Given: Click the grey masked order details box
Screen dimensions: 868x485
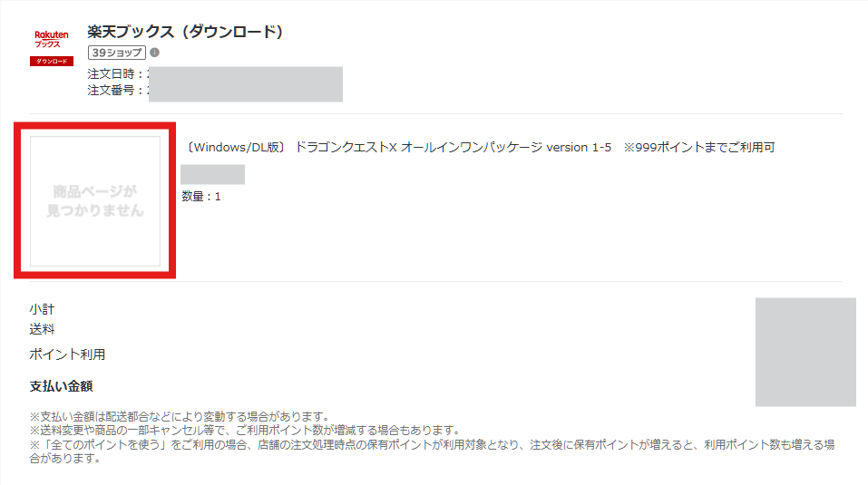Looking at the screenshot, I should (x=246, y=84).
